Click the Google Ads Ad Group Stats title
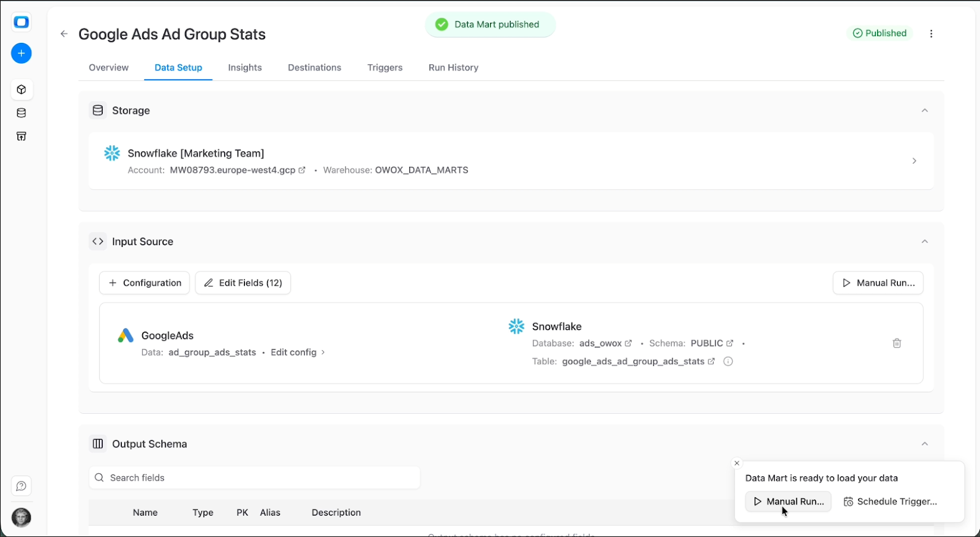Viewport: 980px width, 537px height. pyautogui.click(x=172, y=34)
